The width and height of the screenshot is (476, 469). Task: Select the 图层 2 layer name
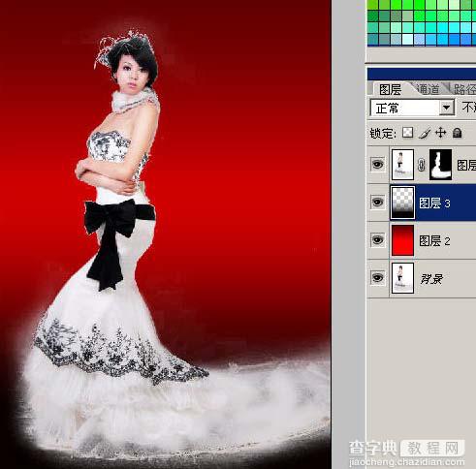(434, 241)
